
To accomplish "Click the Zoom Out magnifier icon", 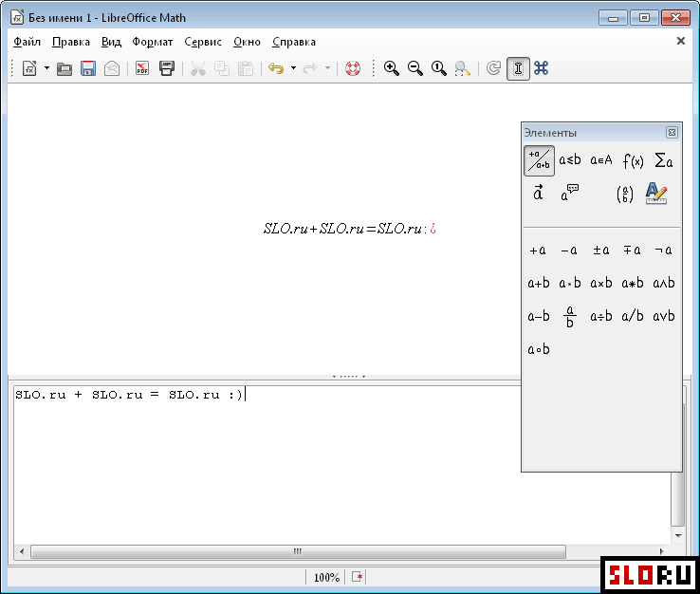I will point(415,68).
